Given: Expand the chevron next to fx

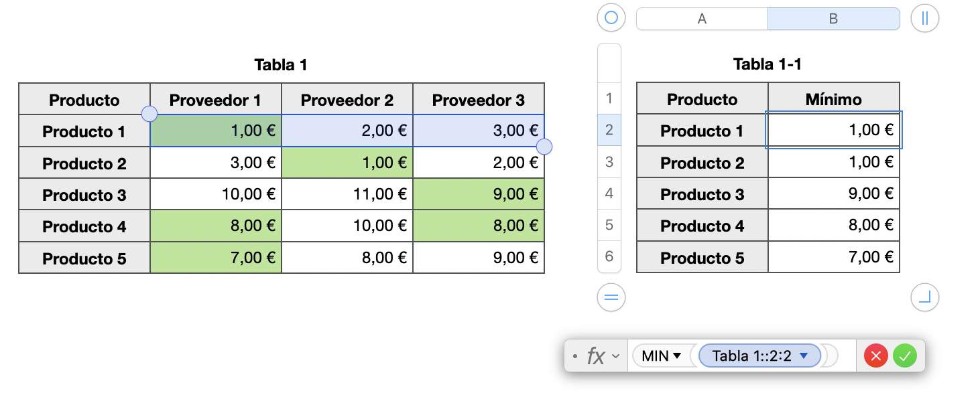Looking at the screenshot, I should point(616,356).
